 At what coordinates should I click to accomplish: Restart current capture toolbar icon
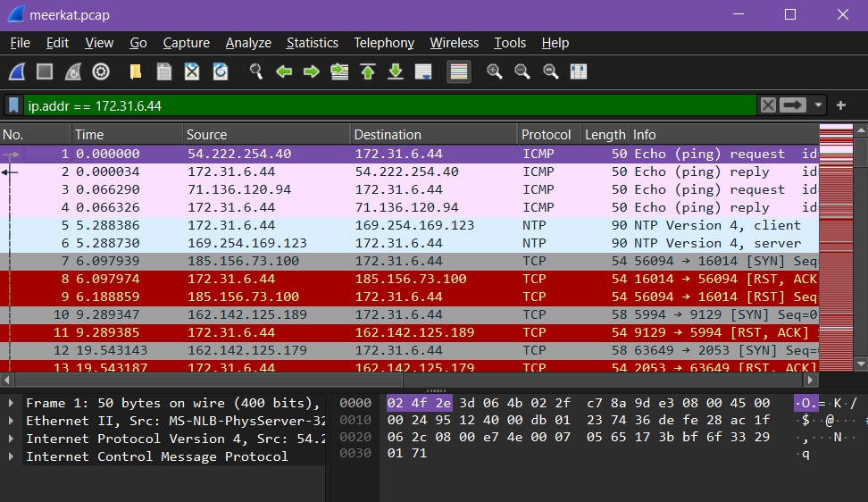(x=73, y=71)
